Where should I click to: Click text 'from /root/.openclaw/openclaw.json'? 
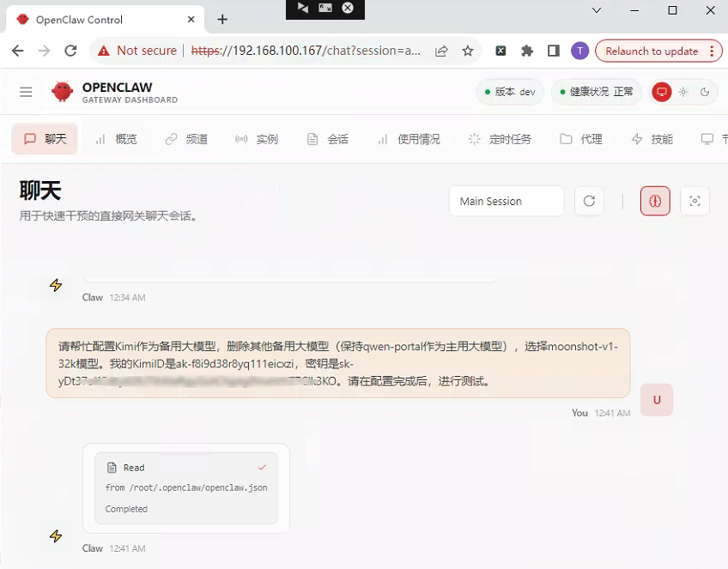(186, 487)
